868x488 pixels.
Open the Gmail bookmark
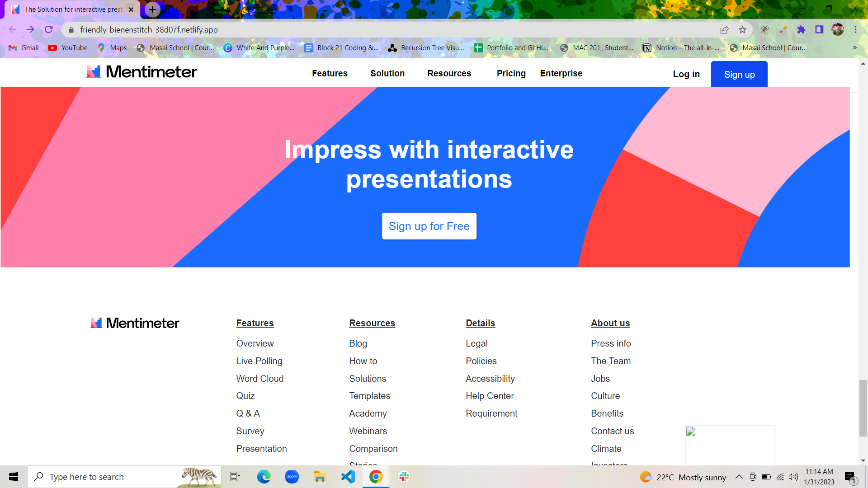click(x=24, y=48)
